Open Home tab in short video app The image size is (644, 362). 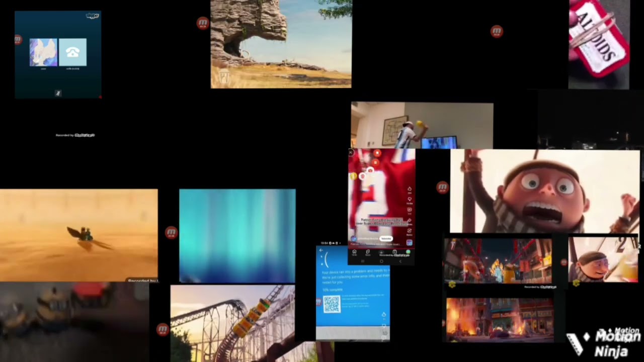[x=354, y=252]
